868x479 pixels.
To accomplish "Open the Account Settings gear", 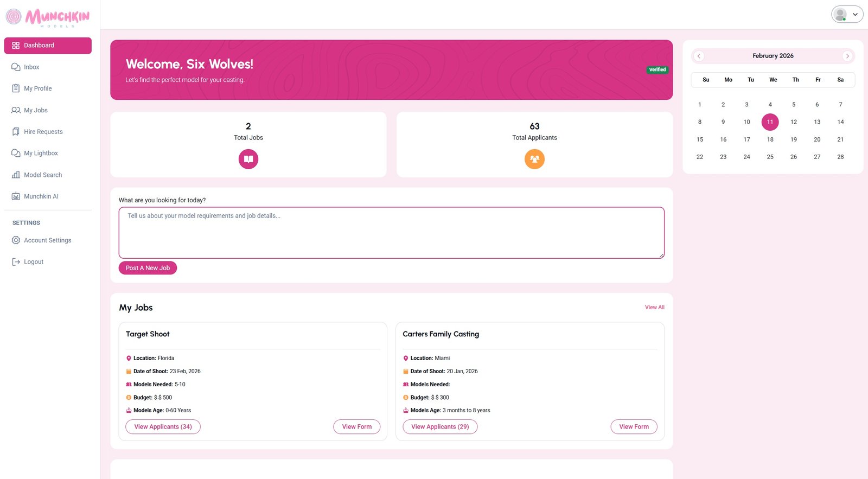I will 16,240.
